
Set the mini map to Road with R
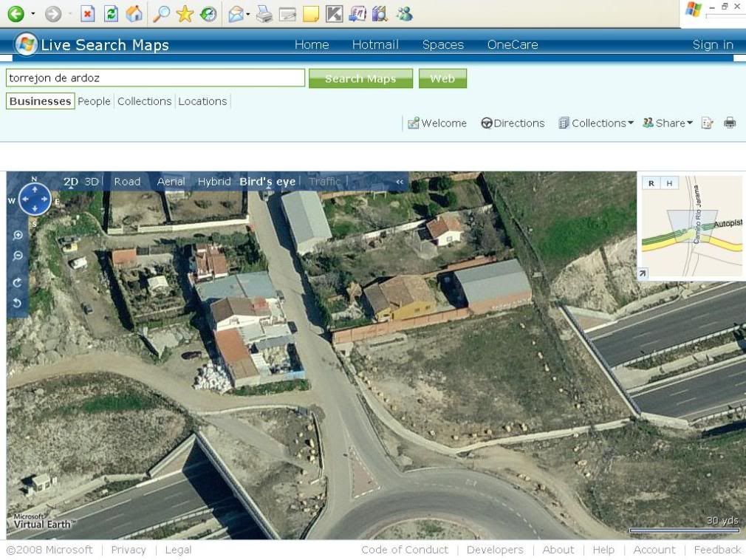[x=651, y=183]
